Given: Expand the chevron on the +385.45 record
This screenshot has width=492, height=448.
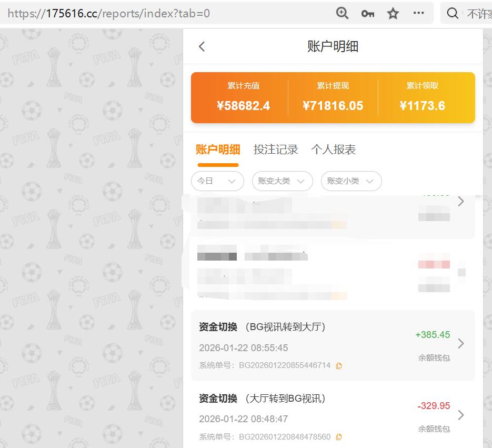Looking at the screenshot, I should [x=461, y=344].
